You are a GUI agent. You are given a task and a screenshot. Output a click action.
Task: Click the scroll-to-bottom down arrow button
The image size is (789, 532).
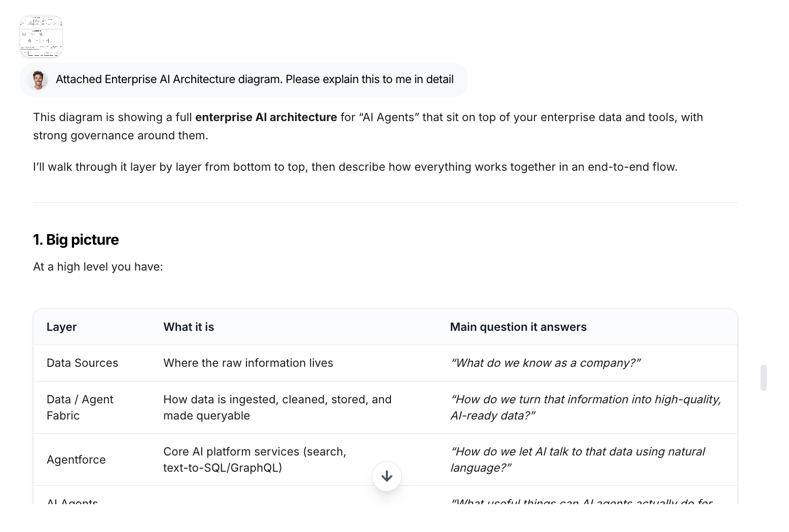[386, 476]
